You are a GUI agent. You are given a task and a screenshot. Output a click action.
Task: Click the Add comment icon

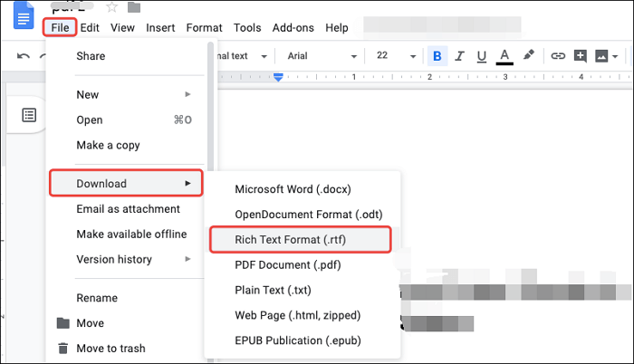pyautogui.click(x=581, y=56)
